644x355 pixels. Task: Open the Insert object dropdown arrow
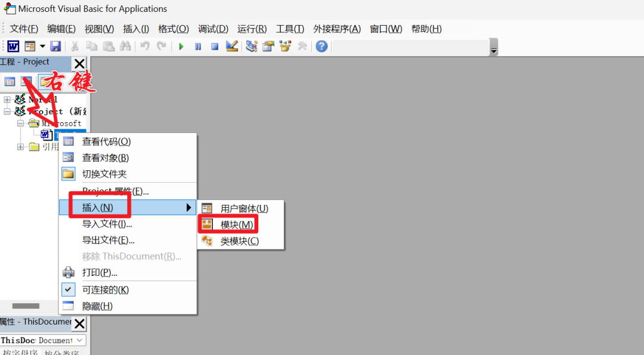42,46
